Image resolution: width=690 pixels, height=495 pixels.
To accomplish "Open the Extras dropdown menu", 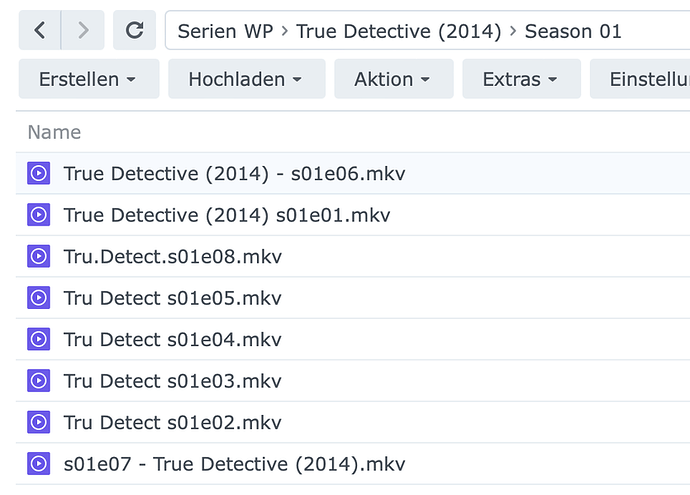I will click(520, 79).
